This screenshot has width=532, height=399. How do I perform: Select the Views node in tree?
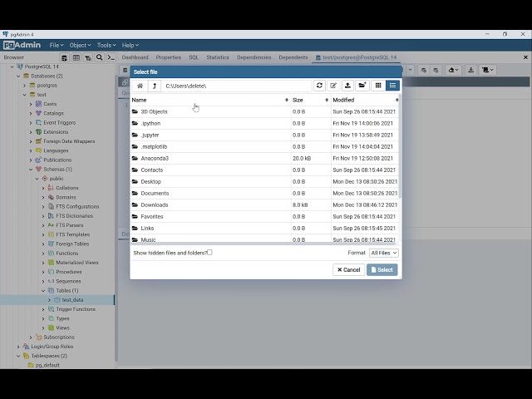coord(63,328)
